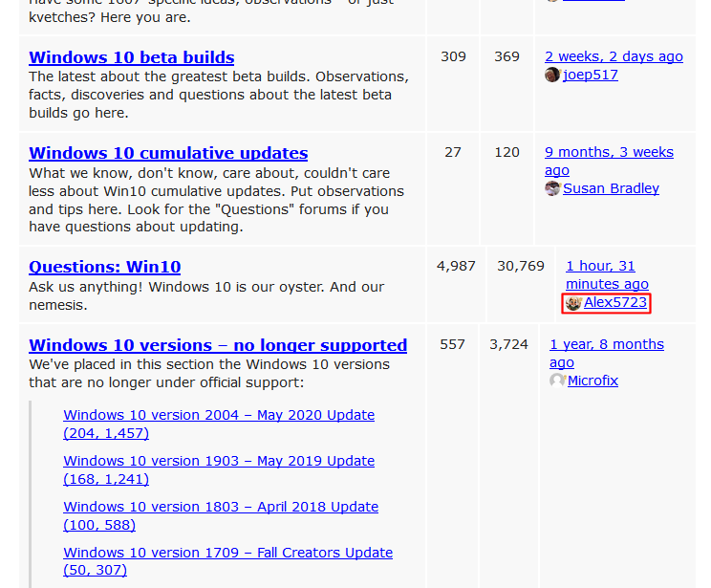Click Alex5723's avatar icon
Viewport: 711px width, 588px height.
tap(573, 303)
